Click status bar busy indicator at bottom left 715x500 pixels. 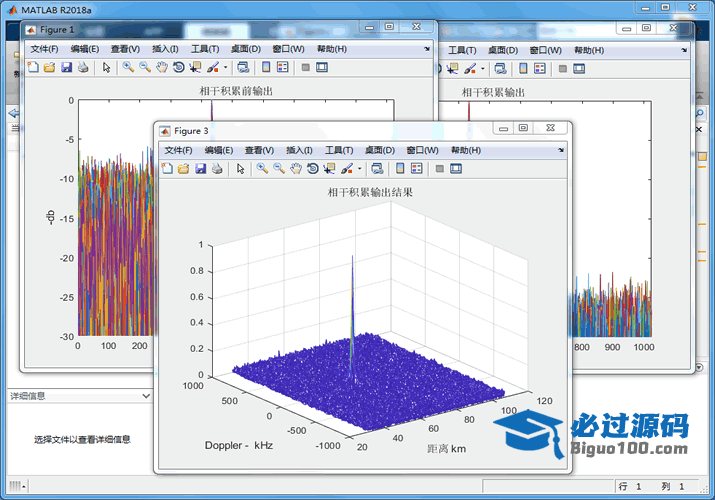pyautogui.click(x=17, y=486)
